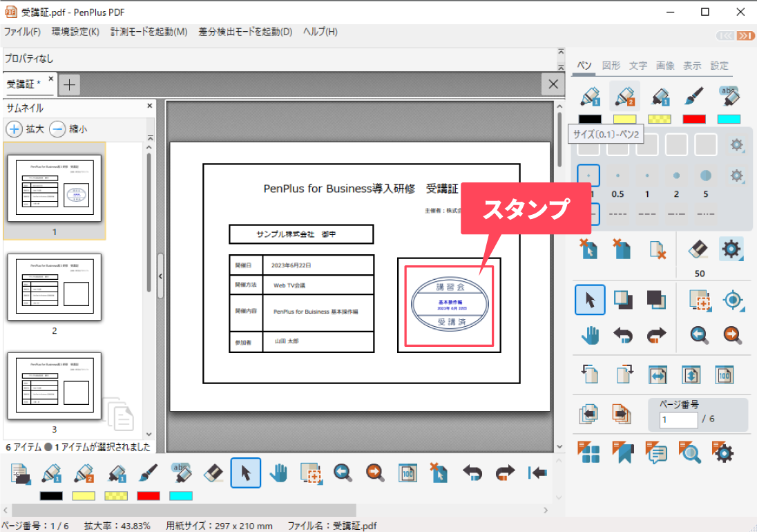Switch to the 図形 tab
Screen dimensions: 757x532
tap(611, 66)
